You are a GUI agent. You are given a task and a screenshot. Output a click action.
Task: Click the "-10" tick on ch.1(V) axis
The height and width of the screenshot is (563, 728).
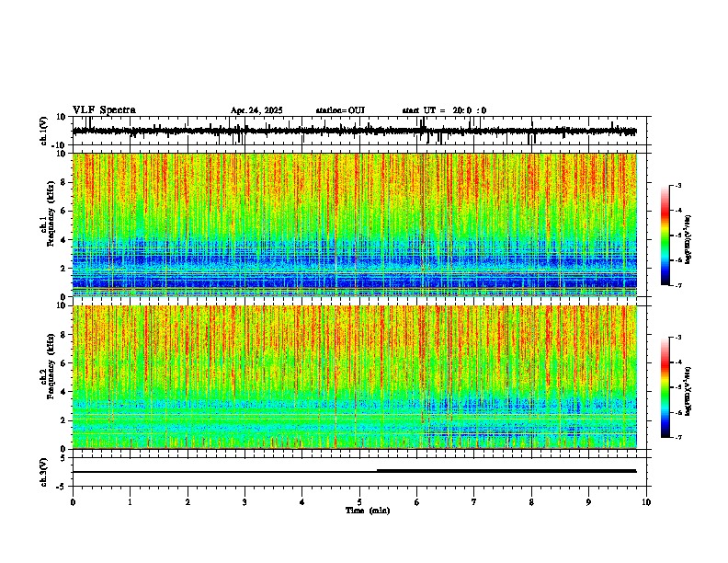click(x=59, y=145)
